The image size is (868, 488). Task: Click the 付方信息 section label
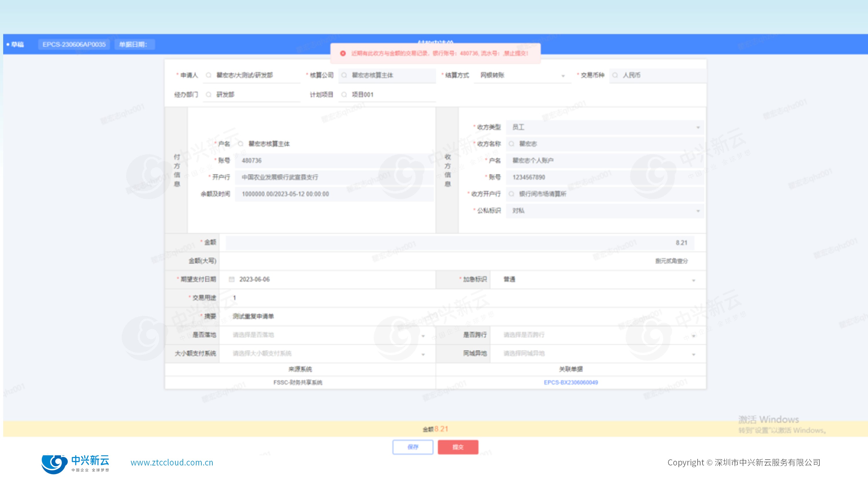(x=177, y=170)
